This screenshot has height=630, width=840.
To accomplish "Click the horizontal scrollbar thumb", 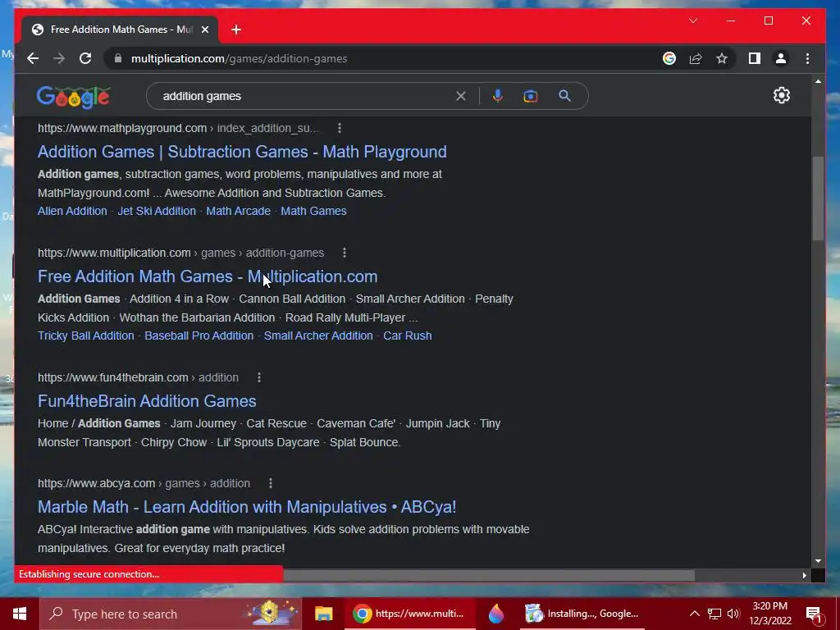I will (x=489, y=575).
